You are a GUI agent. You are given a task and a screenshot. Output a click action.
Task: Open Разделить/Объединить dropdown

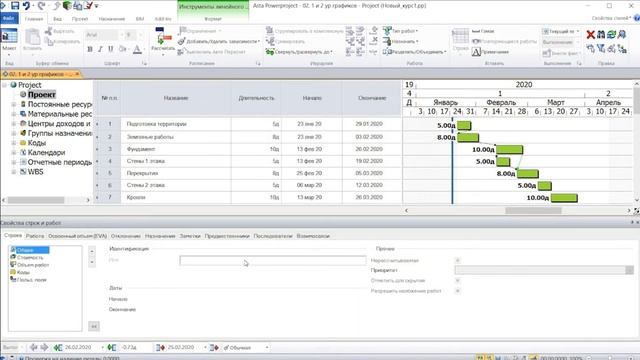point(414,52)
